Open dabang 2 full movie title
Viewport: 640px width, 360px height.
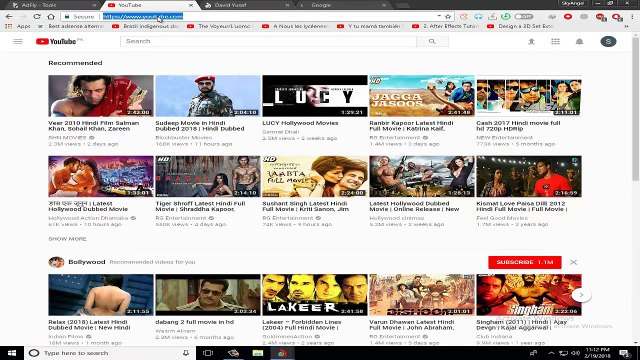(195, 322)
